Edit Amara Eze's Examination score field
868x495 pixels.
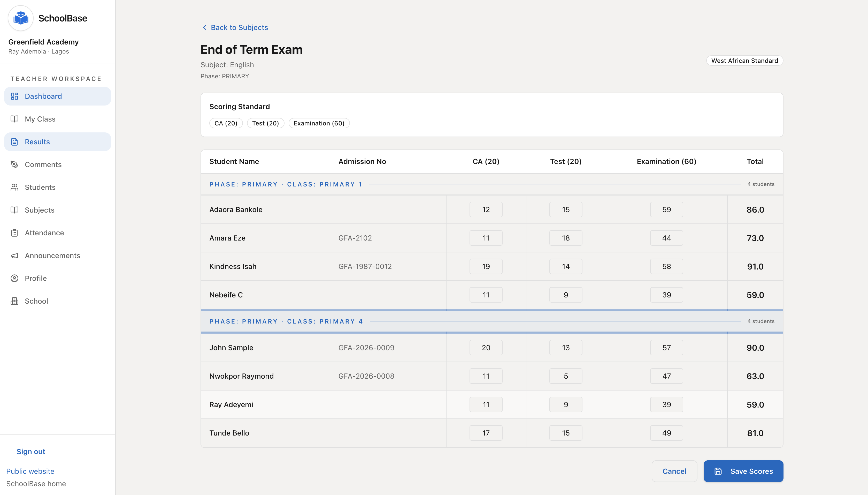tap(666, 238)
